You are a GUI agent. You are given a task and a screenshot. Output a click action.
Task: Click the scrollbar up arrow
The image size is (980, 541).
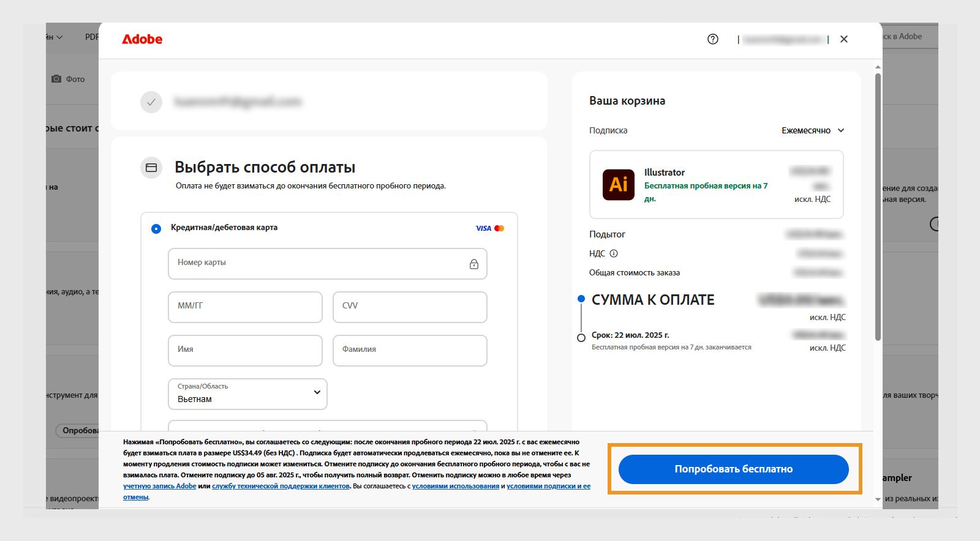[x=878, y=67]
